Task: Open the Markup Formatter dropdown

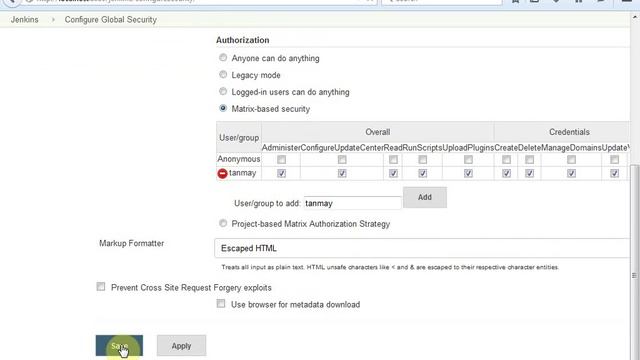Action: 422,248
